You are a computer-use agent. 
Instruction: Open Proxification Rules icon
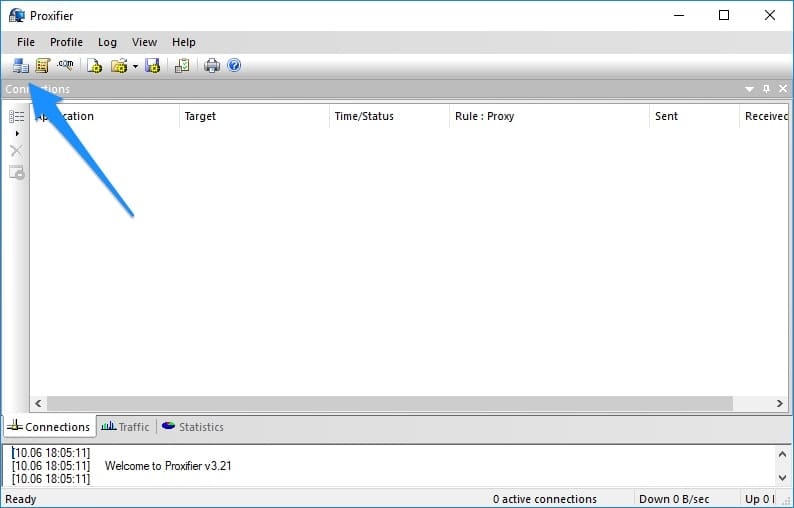coord(43,66)
